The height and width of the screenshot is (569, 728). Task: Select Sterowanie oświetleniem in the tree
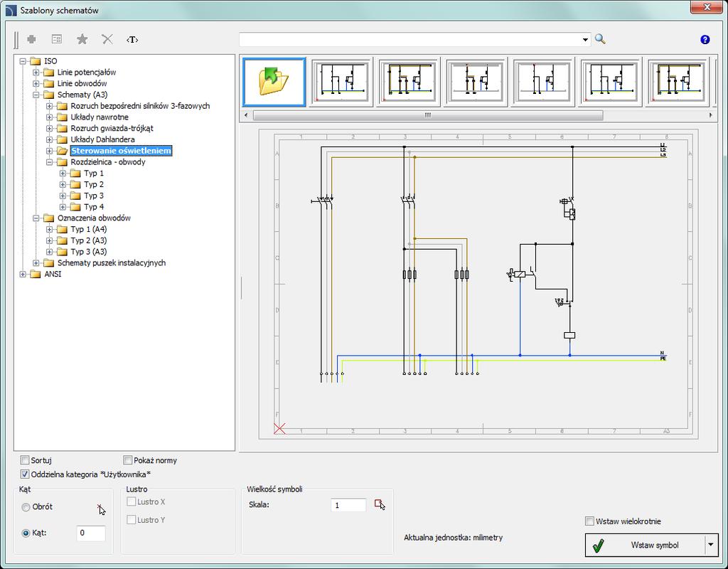[121, 151]
